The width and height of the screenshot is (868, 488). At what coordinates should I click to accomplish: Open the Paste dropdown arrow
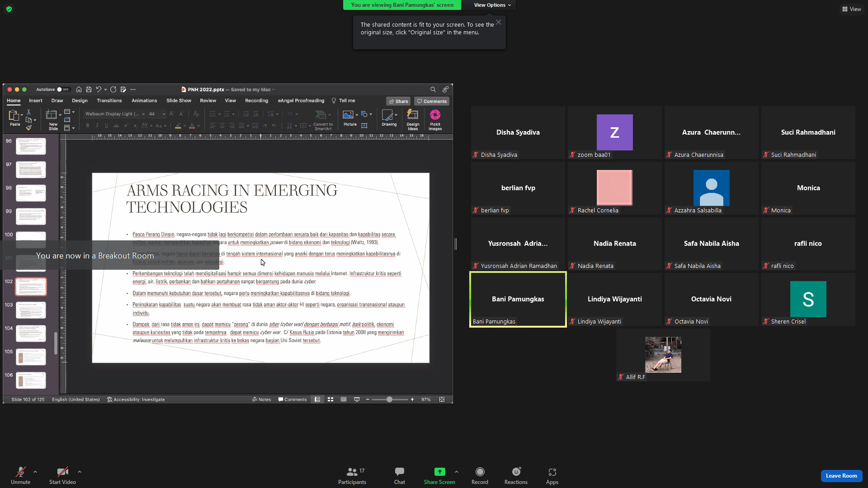click(21, 115)
